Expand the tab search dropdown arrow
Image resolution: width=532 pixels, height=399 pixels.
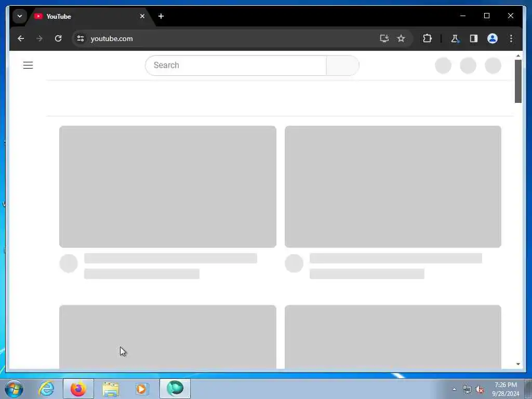point(20,16)
